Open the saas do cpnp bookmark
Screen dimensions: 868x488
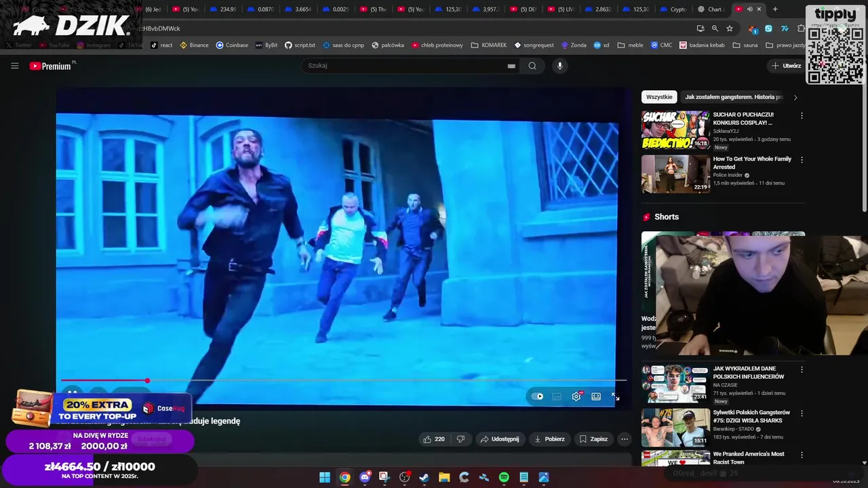(343, 45)
